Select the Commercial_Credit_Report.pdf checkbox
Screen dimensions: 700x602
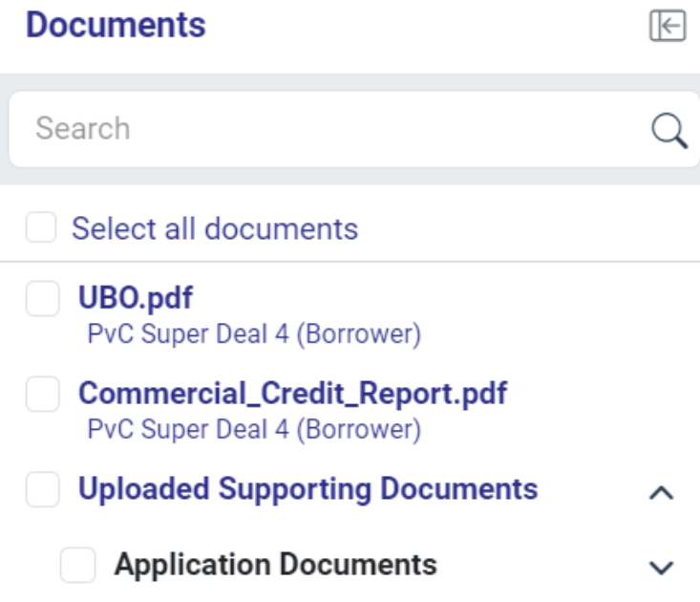point(42,395)
